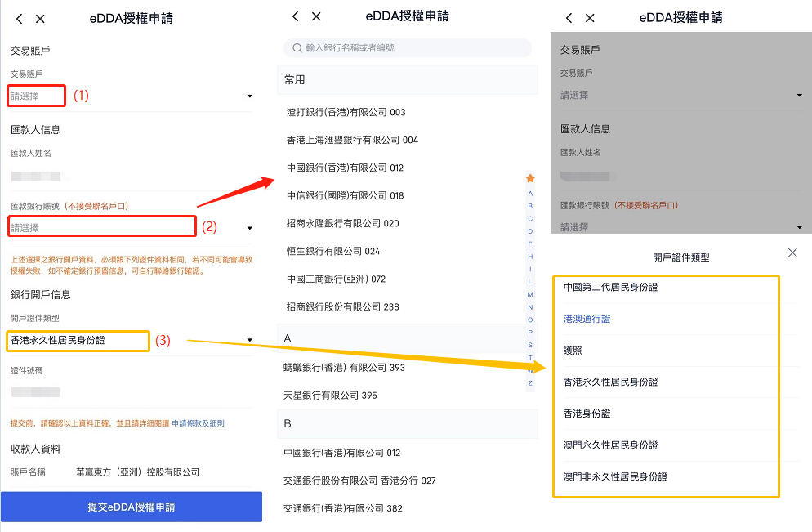Jump to favorites via the star index icon
This screenshot has height=532, width=812.
click(x=530, y=178)
